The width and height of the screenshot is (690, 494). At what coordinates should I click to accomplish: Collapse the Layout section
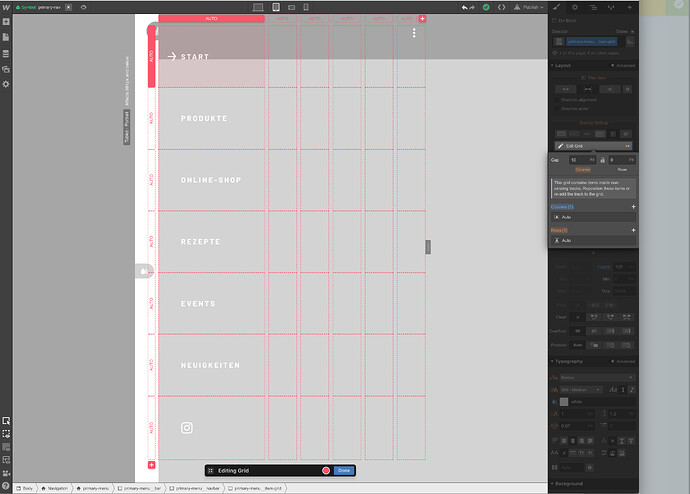pyautogui.click(x=562, y=66)
